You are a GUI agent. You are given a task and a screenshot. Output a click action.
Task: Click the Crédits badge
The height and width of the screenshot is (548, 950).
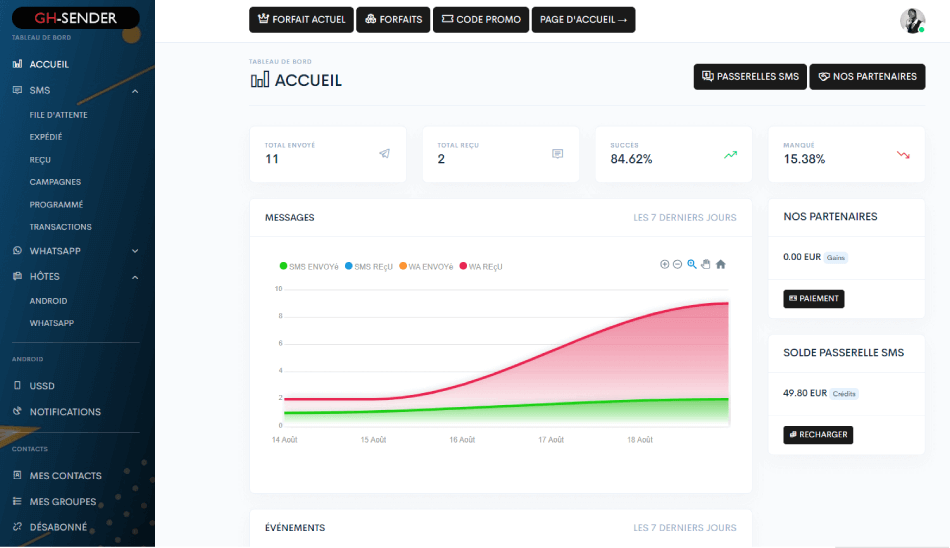(x=844, y=393)
